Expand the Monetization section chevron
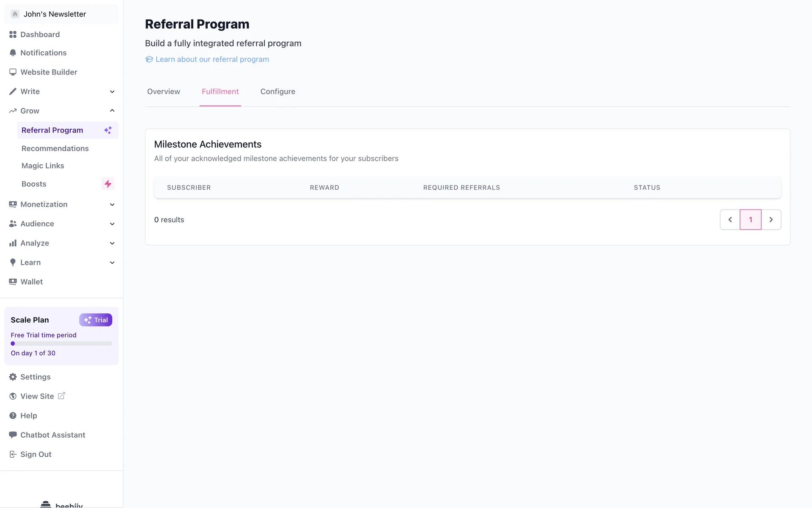812x508 pixels. (x=112, y=205)
